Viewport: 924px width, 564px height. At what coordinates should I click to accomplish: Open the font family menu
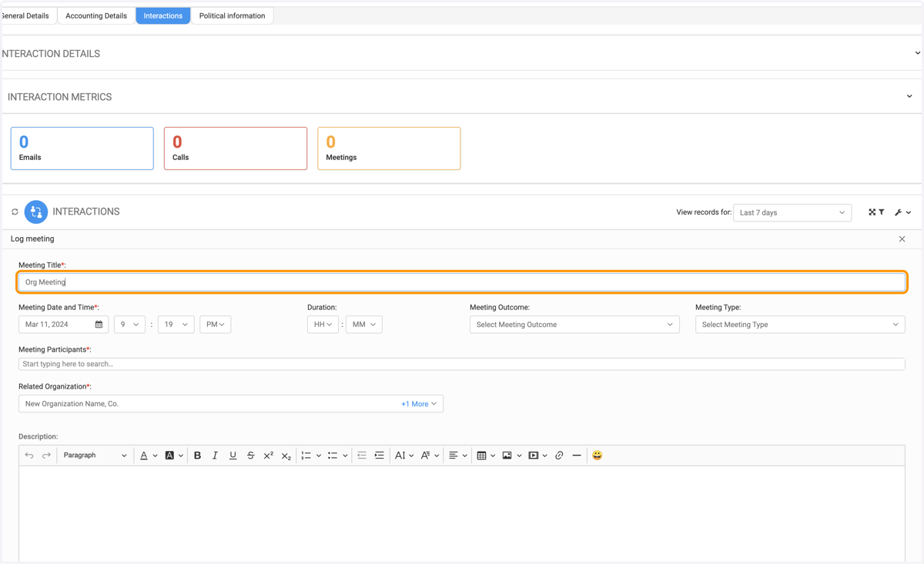(x=430, y=456)
